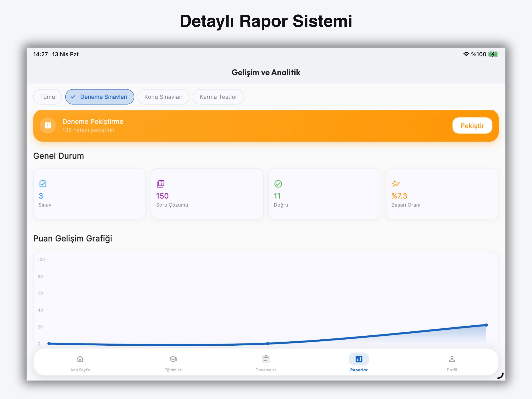Image resolution: width=532 pixels, height=399 pixels.
Task: Go to the Raporlar tab label
Action: (359, 370)
